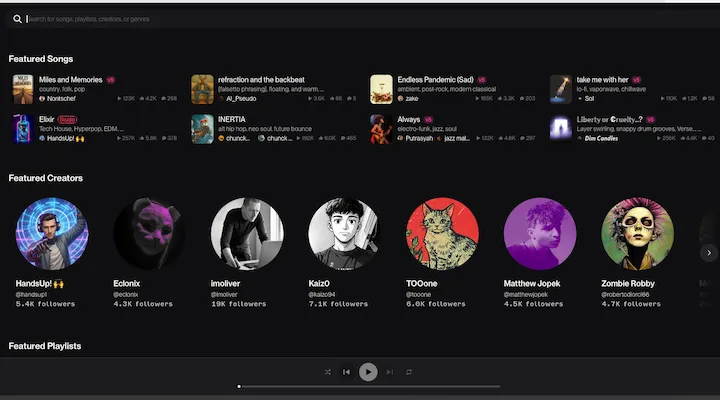Open the song title Elixir
This screenshot has width=720, height=400.
[x=46, y=119]
